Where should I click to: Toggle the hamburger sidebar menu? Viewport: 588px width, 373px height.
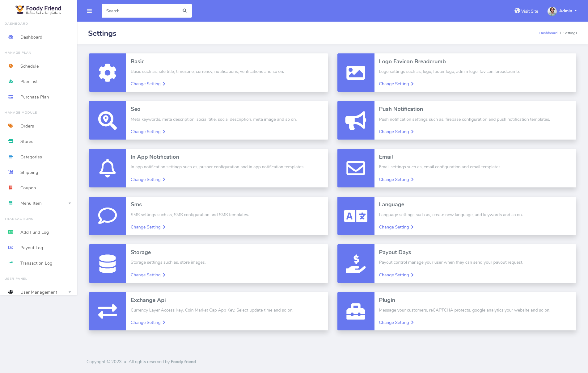click(x=89, y=11)
